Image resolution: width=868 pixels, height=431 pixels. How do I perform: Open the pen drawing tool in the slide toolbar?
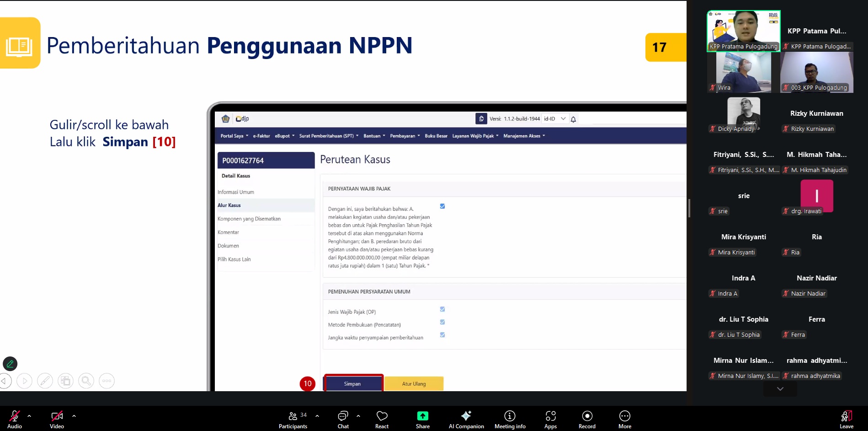click(x=45, y=380)
